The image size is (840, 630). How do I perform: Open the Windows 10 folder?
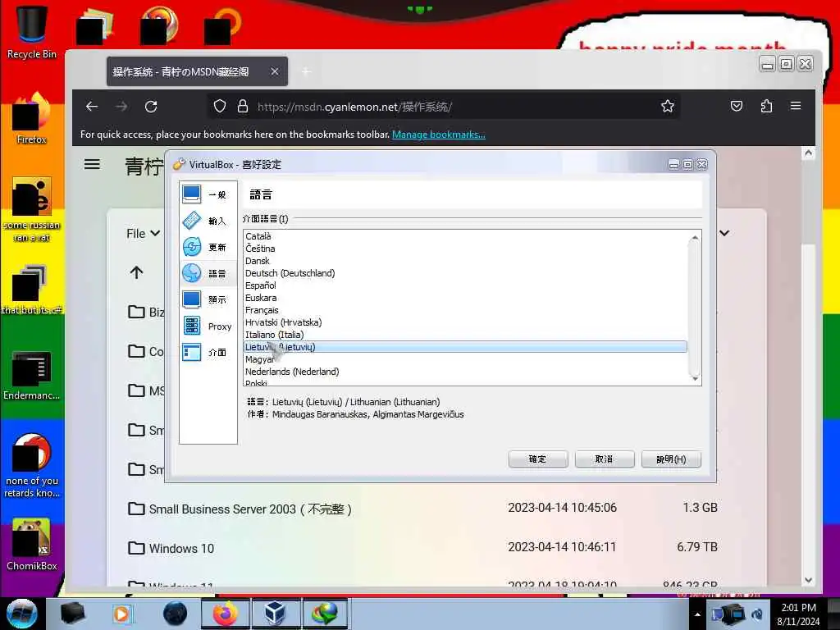[x=181, y=548]
